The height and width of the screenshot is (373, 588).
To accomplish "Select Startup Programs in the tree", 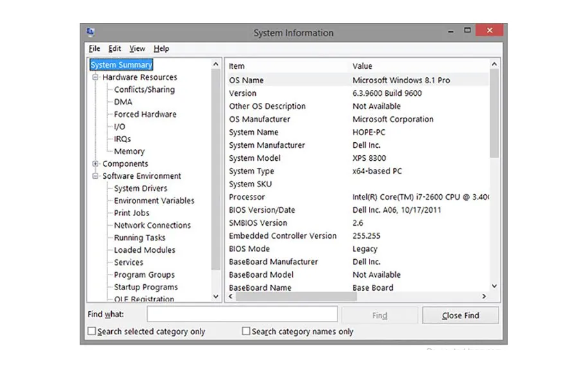I will click(x=145, y=287).
